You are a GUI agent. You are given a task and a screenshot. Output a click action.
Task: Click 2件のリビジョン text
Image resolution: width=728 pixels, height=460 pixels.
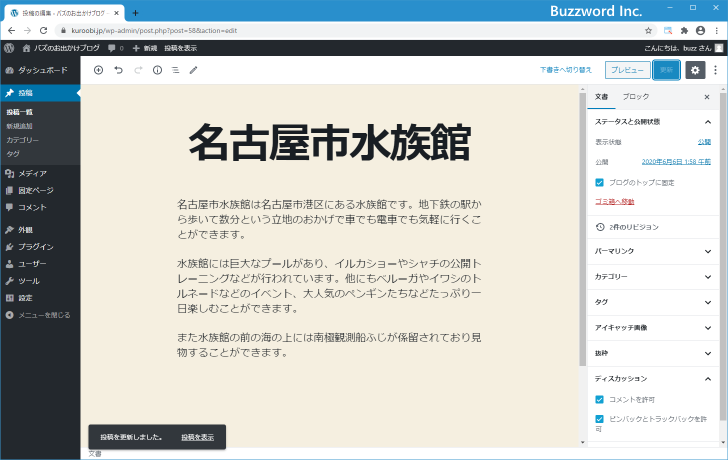click(634, 227)
